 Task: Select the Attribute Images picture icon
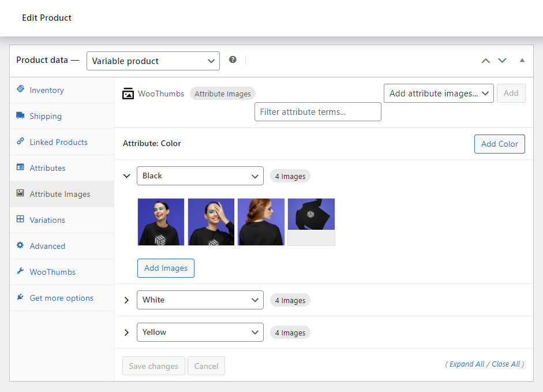21,194
